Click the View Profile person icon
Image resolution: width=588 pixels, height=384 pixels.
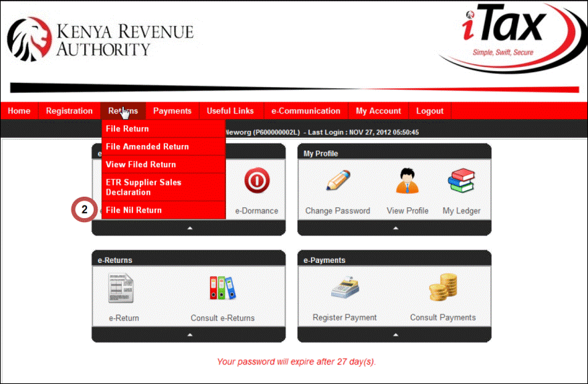tap(407, 181)
